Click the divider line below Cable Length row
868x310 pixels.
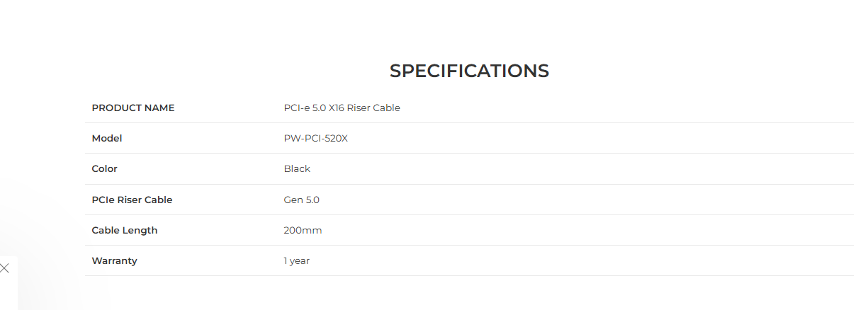[x=469, y=246]
